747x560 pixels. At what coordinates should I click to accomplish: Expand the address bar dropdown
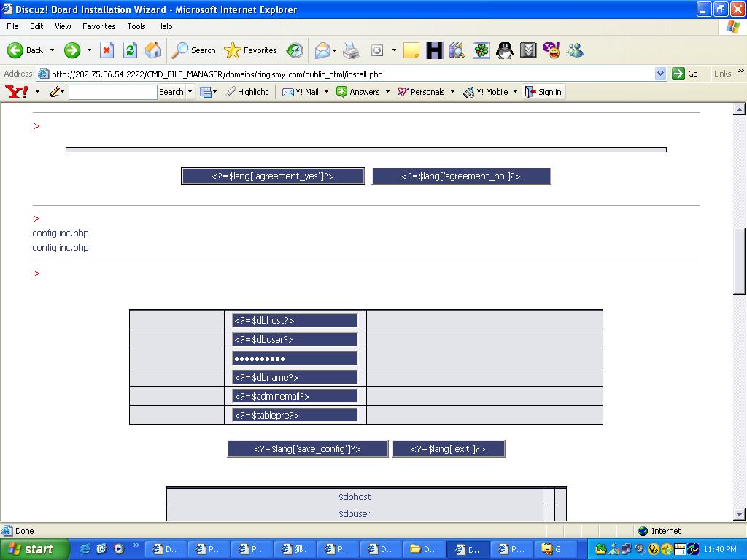[660, 74]
